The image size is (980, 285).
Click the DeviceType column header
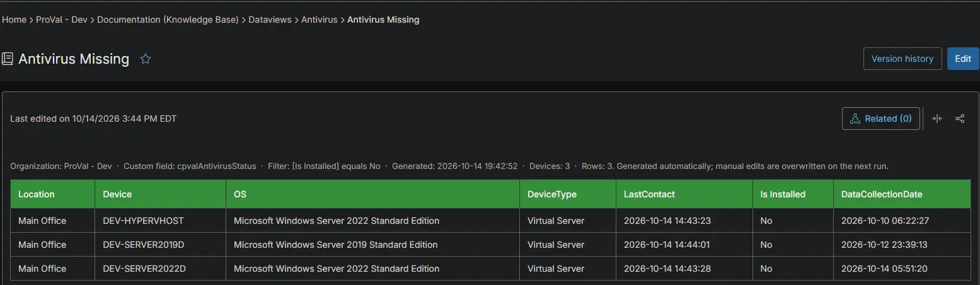568,194
